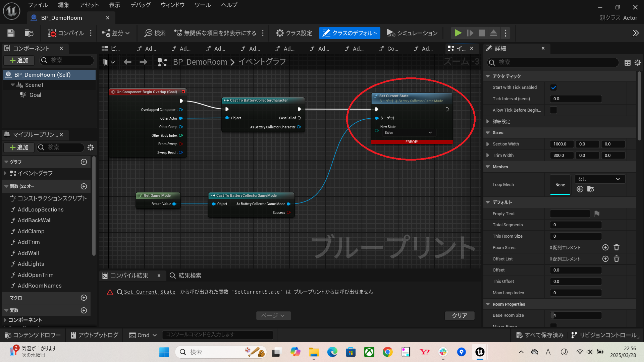Screen dimensions: 644x362
Task: Clear the Room Sizes array with trash icon
Action: pos(616,247)
